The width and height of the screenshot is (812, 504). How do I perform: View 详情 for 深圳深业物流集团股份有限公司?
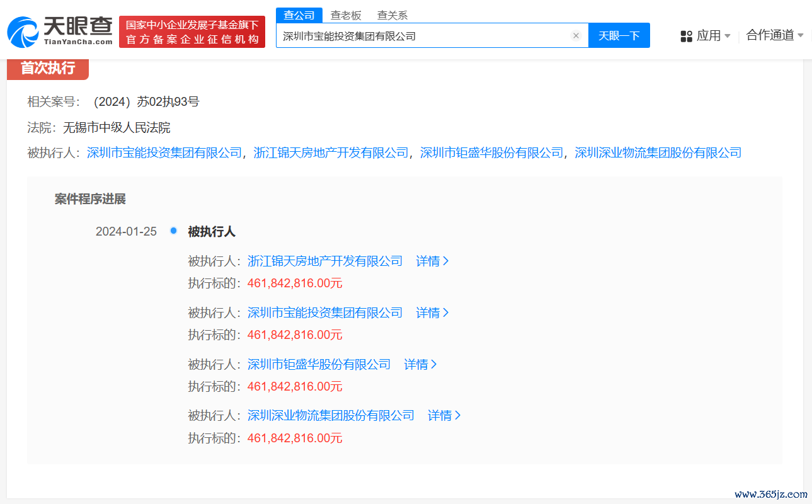(x=444, y=415)
